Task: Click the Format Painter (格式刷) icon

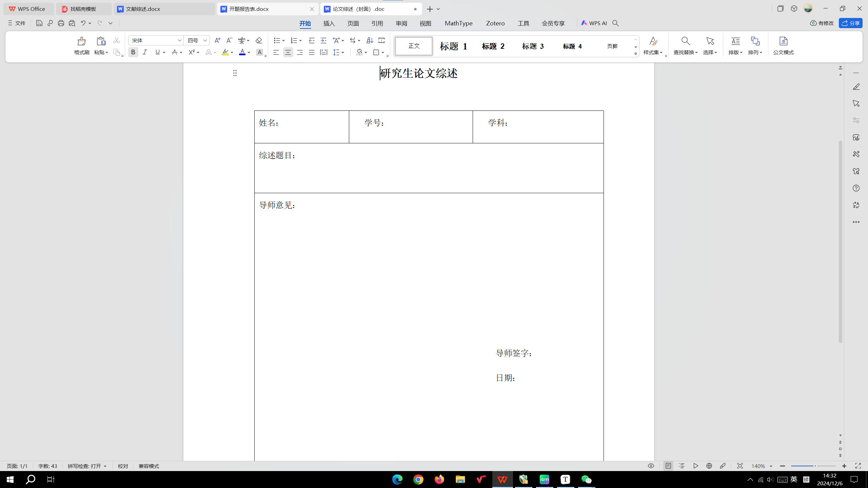Action: 81,42
